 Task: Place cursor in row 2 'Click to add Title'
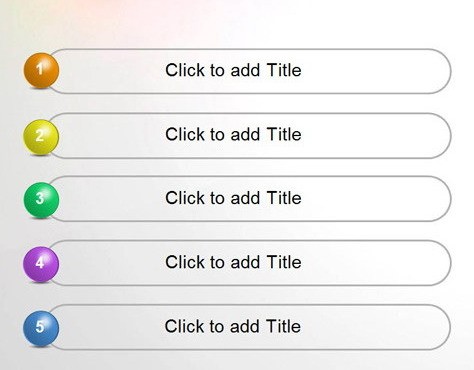[x=233, y=134]
